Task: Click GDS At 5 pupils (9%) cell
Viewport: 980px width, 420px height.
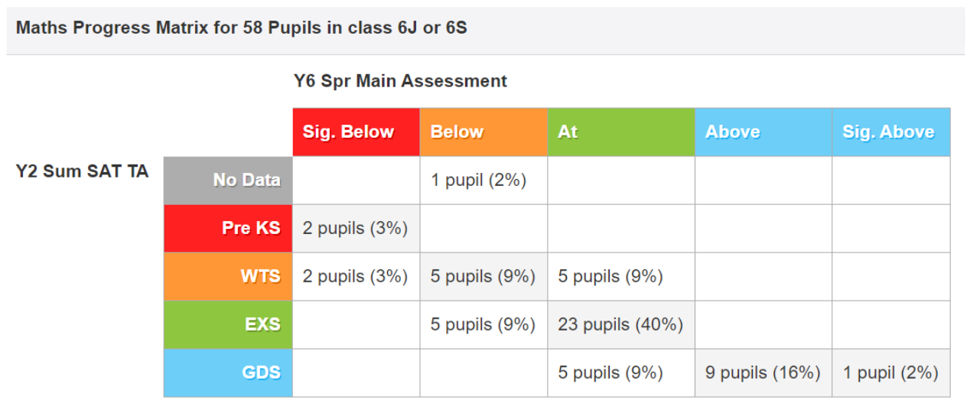Action: tap(621, 373)
